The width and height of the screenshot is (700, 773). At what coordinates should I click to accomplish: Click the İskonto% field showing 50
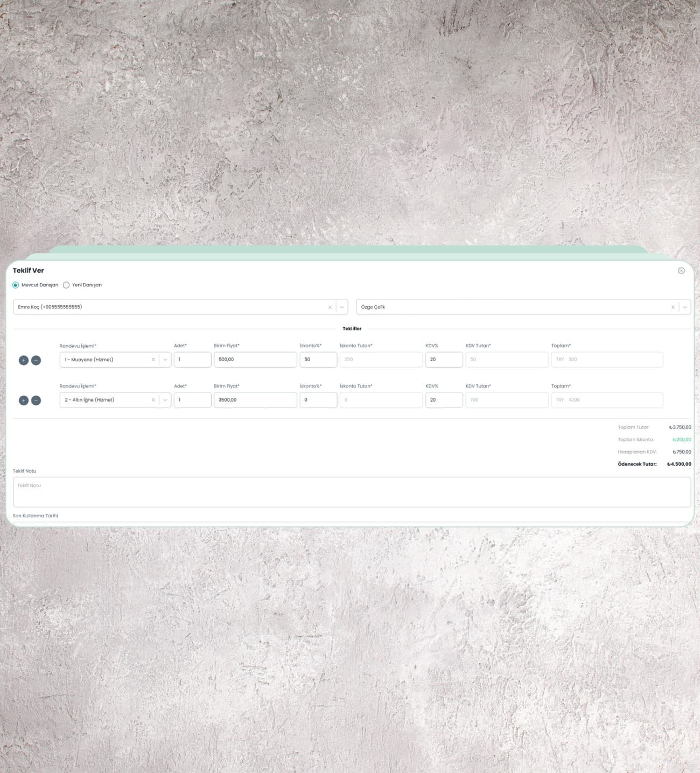[x=318, y=360]
